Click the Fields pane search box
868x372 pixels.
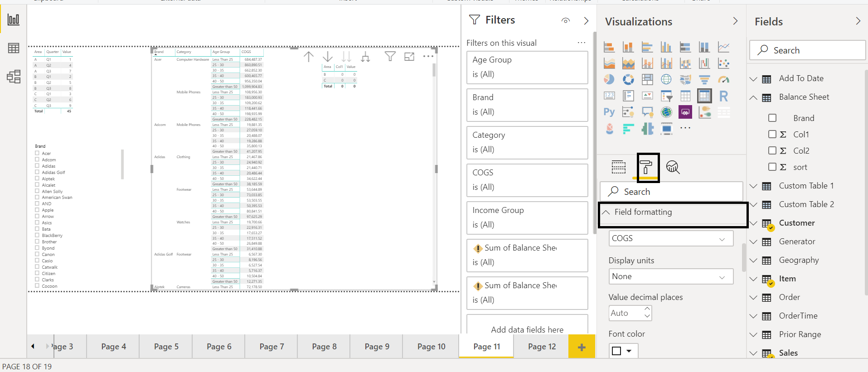pyautogui.click(x=808, y=50)
